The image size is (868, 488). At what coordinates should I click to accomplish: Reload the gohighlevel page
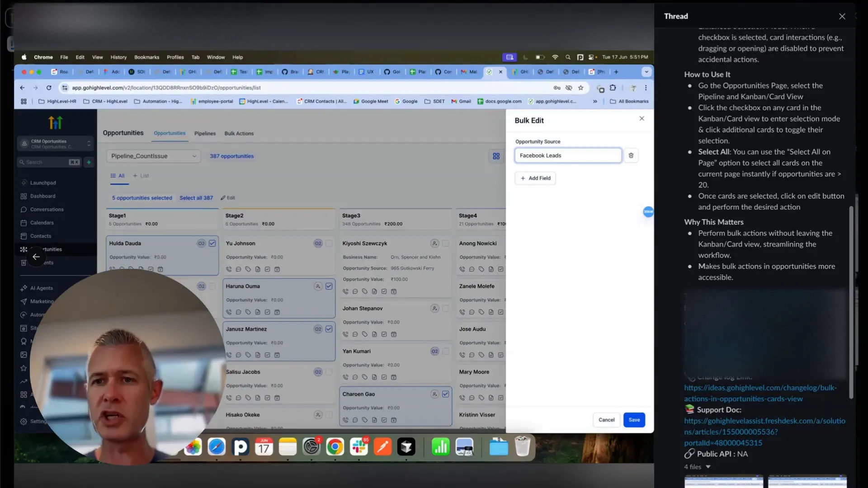pos(49,88)
